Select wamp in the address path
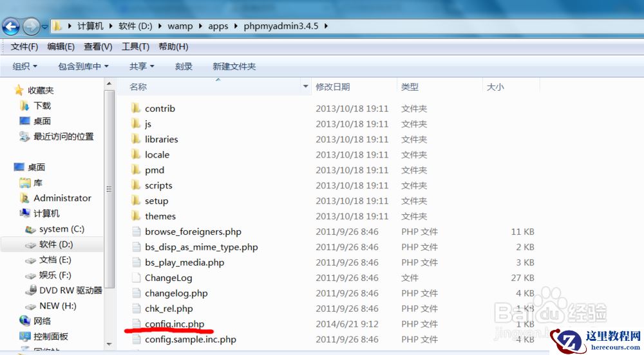 [180, 26]
